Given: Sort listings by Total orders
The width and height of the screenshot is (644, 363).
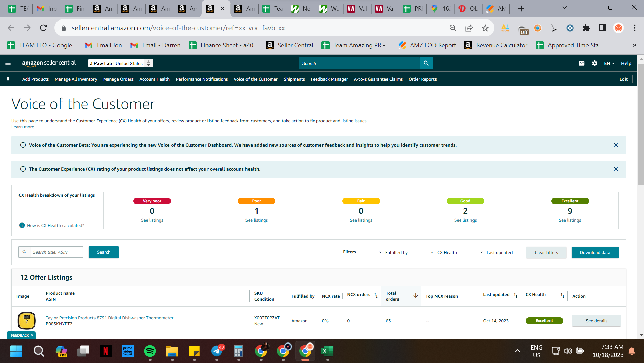Looking at the screenshot, I should 416,296.
